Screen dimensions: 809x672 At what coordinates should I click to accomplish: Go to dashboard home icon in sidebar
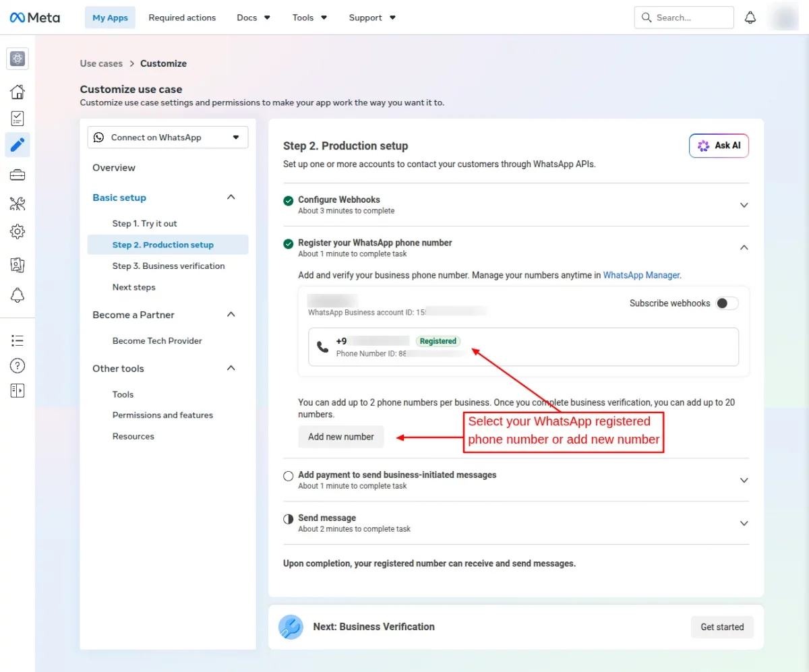pos(18,92)
